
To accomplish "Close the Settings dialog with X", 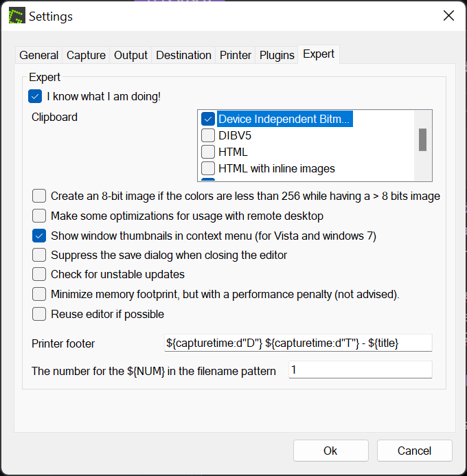I will point(448,16).
